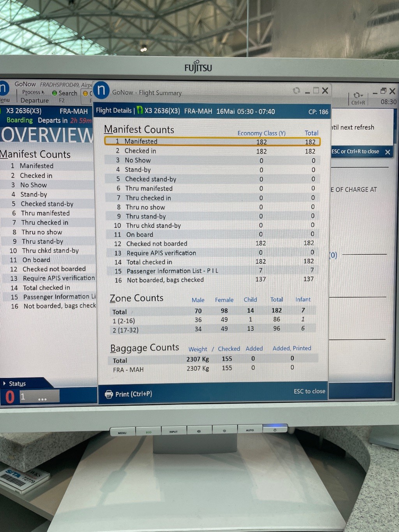
Task: Open the Process menu
Action: click(x=33, y=92)
